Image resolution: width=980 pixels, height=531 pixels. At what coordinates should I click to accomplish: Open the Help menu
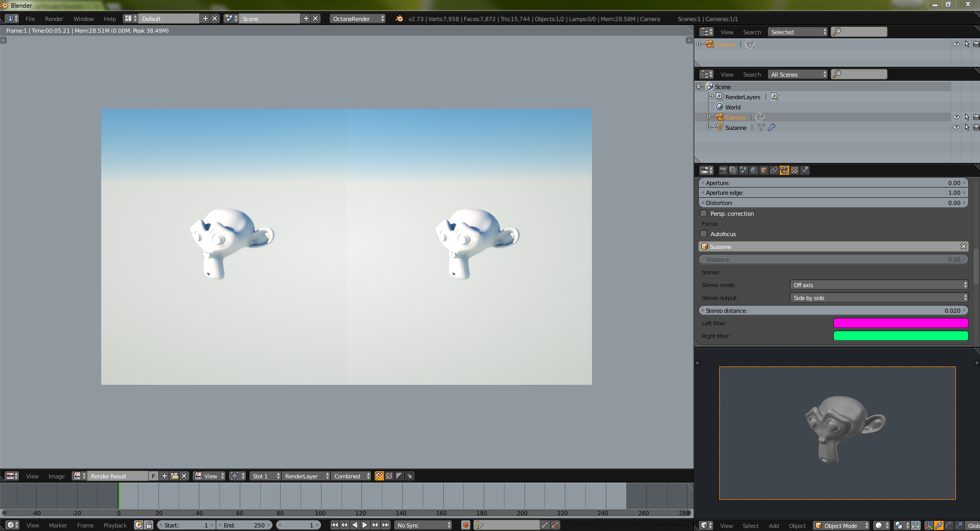109,19
